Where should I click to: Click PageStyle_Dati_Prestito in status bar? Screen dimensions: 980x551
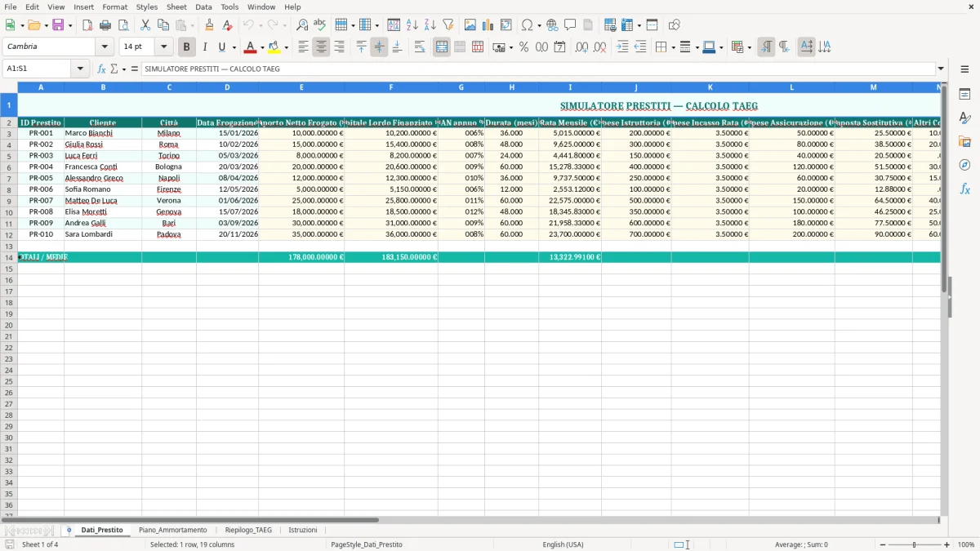(x=366, y=544)
